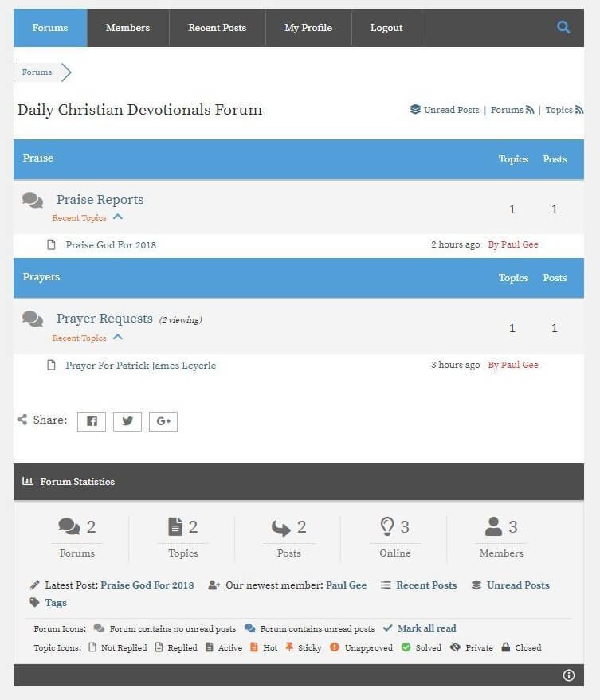The height and width of the screenshot is (700, 600).
Task: Click the info icon in footer bar
Action: 568,675
